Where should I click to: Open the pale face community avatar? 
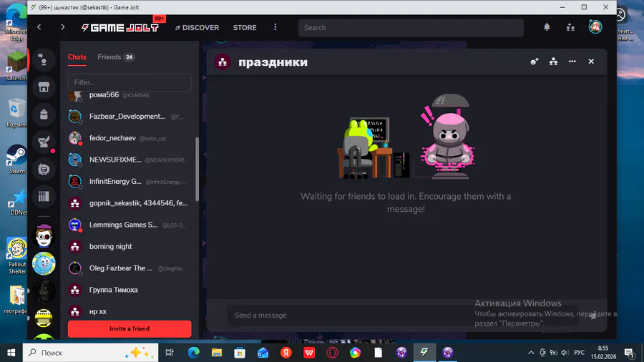pos(44,236)
